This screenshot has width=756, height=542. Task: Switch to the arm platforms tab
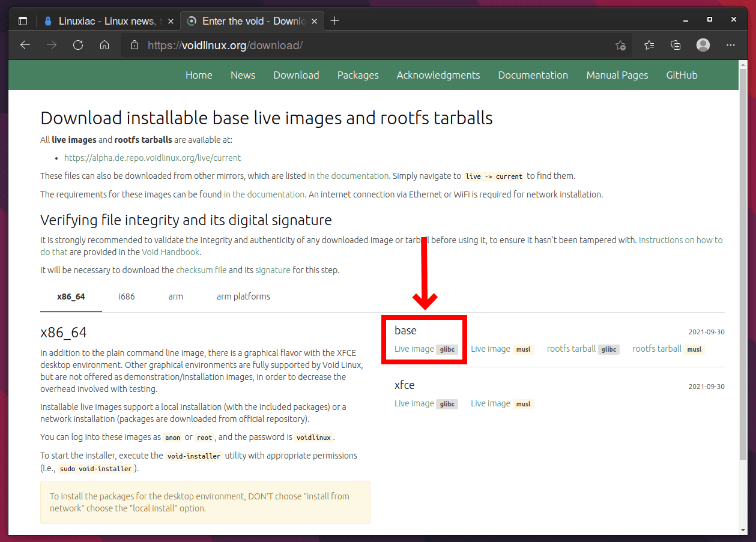click(243, 297)
